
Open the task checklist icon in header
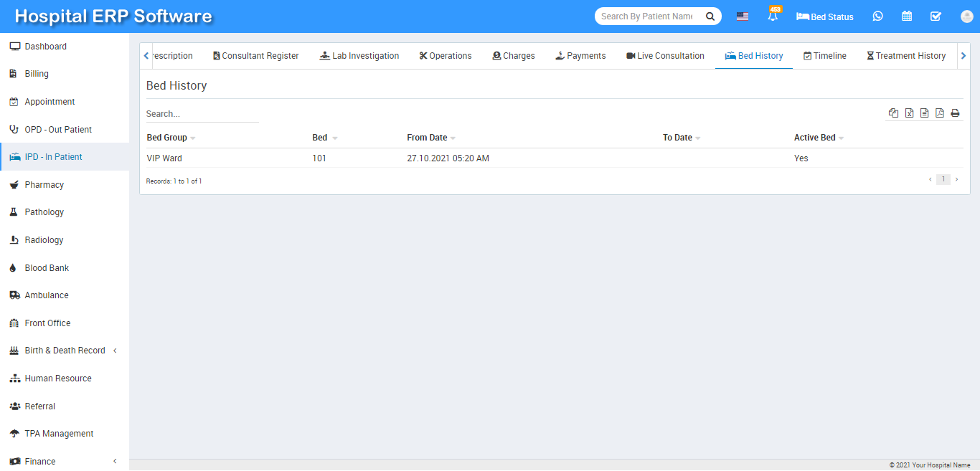[936, 16]
